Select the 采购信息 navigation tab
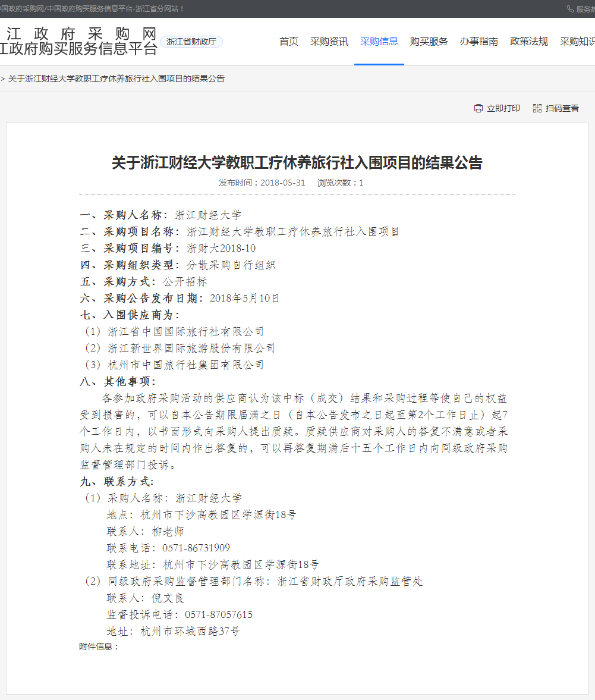The height and width of the screenshot is (700, 595). tap(379, 42)
